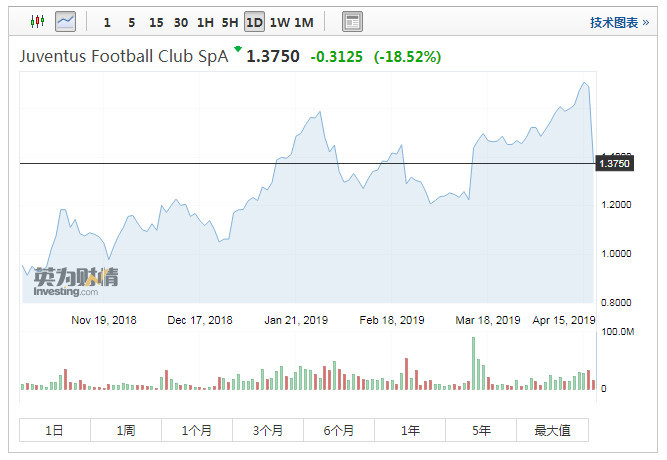The image size is (667, 460).
Task: Select the 1M interval
Action: (x=304, y=22)
